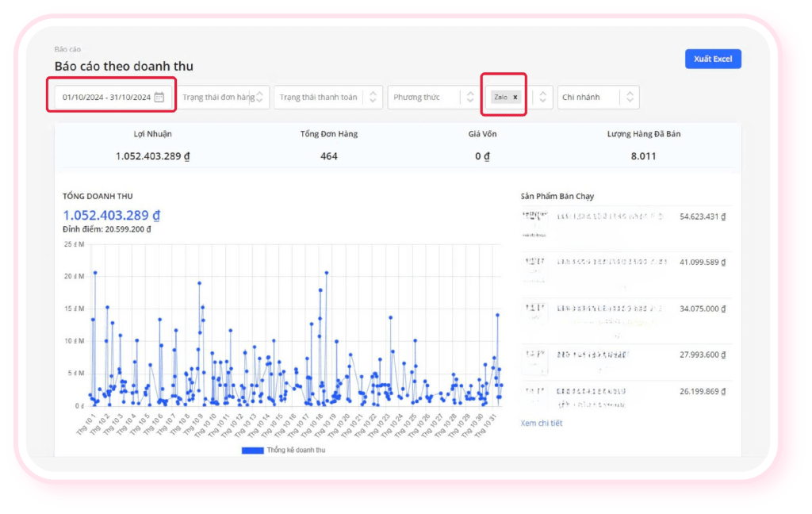View thumbnail of product earning 27.993.600 đ
The height and width of the screenshot is (514, 812).
pyautogui.click(x=534, y=361)
